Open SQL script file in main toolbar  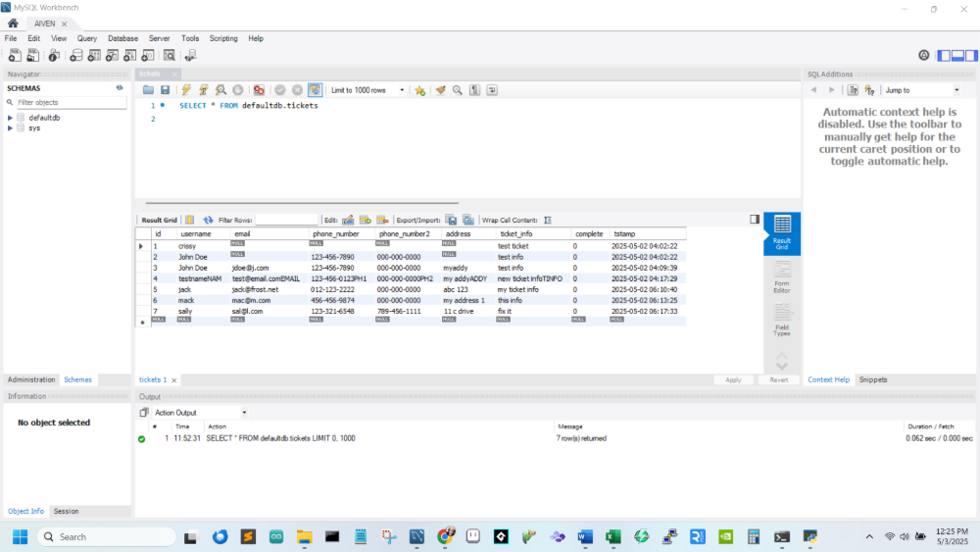tap(32, 56)
